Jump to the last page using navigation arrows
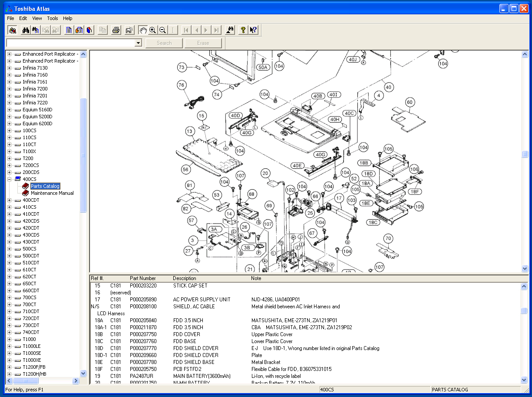Viewport: 532px width, 397px height. [x=216, y=30]
